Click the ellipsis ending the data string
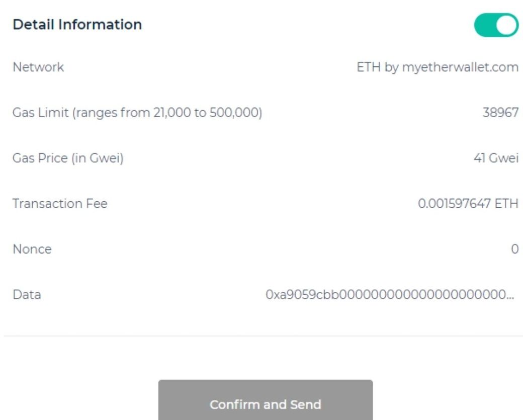Image resolution: width=523 pixels, height=420 pixels. pyautogui.click(x=510, y=297)
